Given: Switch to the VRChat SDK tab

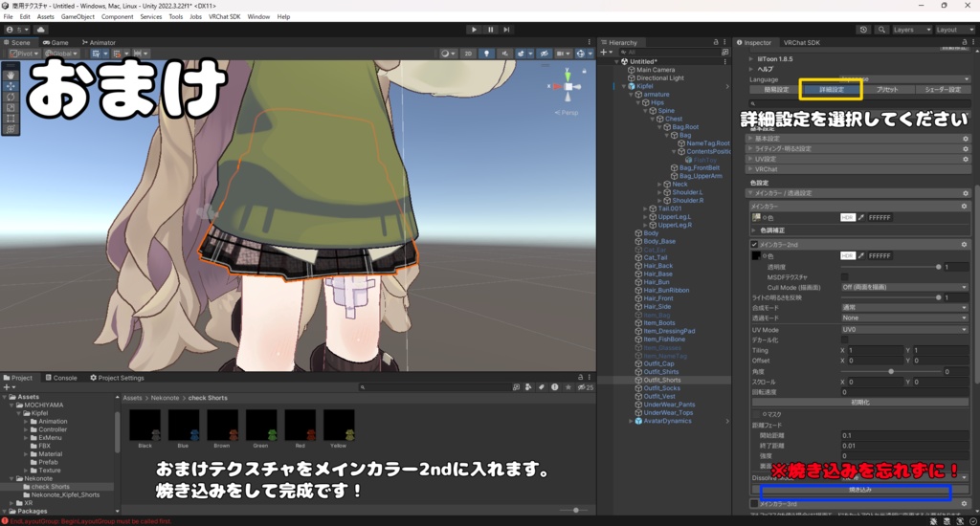Looking at the screenshot, I should tap(801, 42).
